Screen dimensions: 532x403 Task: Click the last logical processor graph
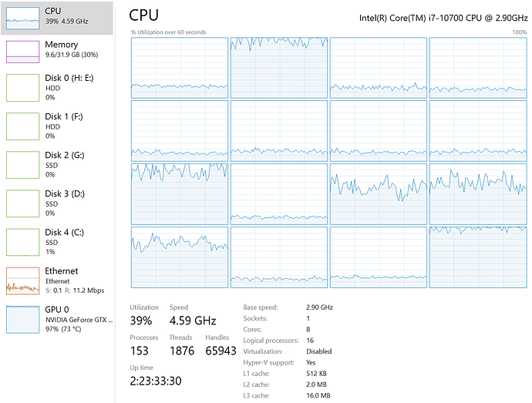coord(477,256)
